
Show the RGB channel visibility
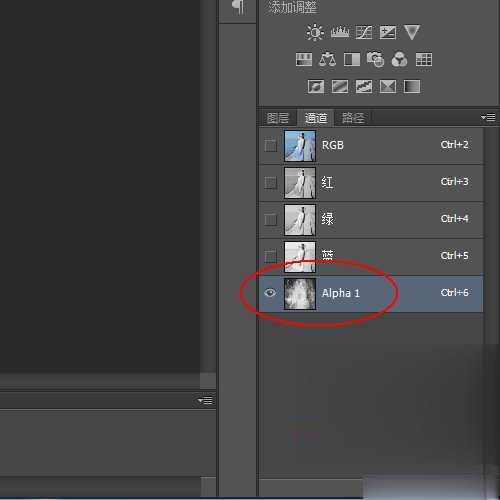click(x=270, y=146)
